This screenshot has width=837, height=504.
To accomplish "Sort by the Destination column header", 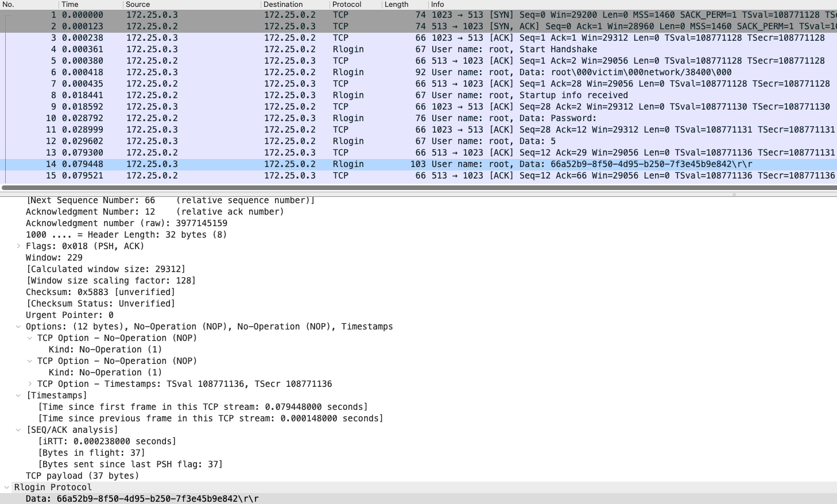I will tap(295, 4).
